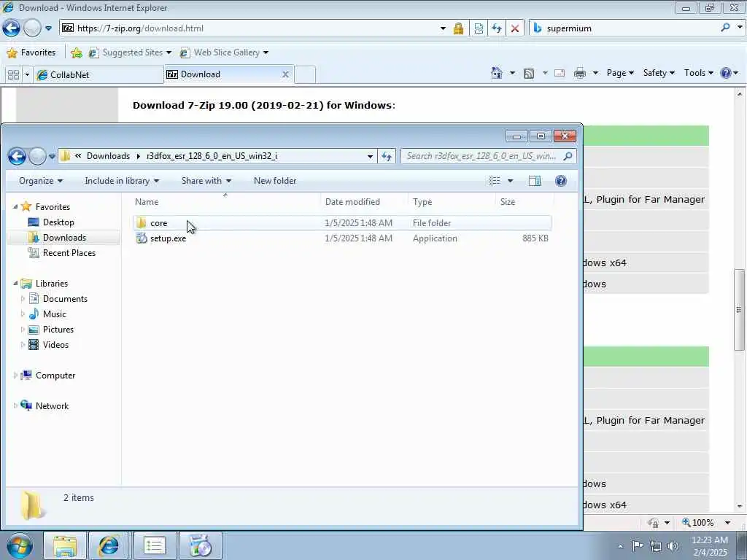Sort by Date modified column
This screenshot has width=747, height=560.
point(364,202)
